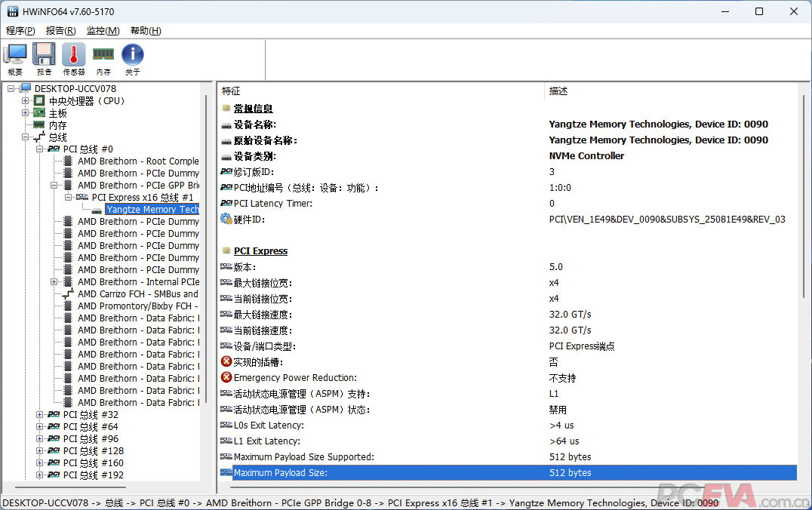812x510 pixels.
Task: Select Yangtze Memory Technologies tree item
Action: 152,209
